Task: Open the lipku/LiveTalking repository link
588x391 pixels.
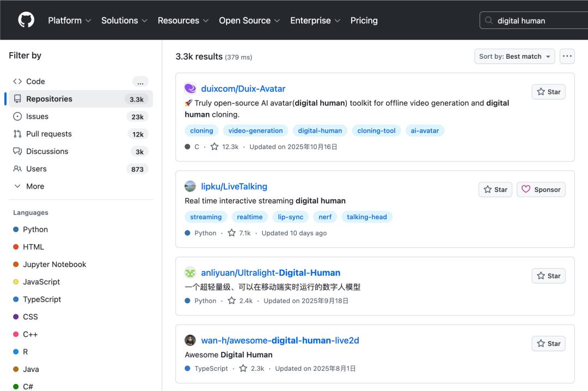Action: click(234, 186)
